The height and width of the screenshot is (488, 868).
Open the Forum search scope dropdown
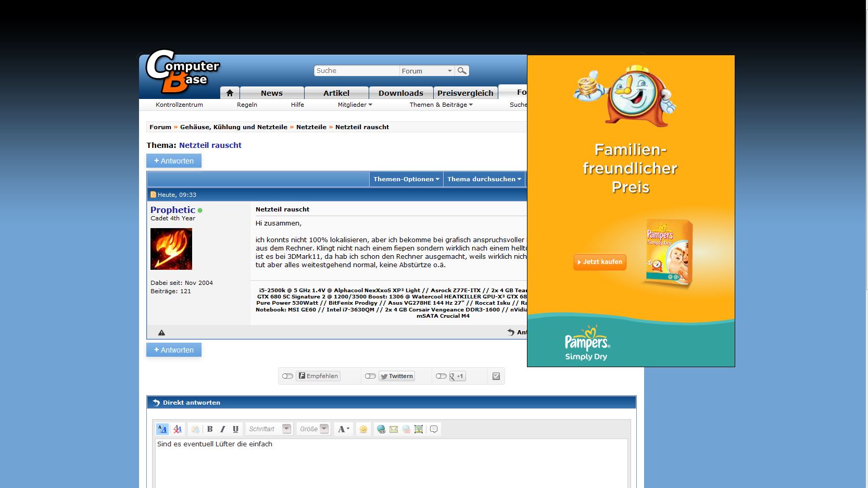coord(427,71)
